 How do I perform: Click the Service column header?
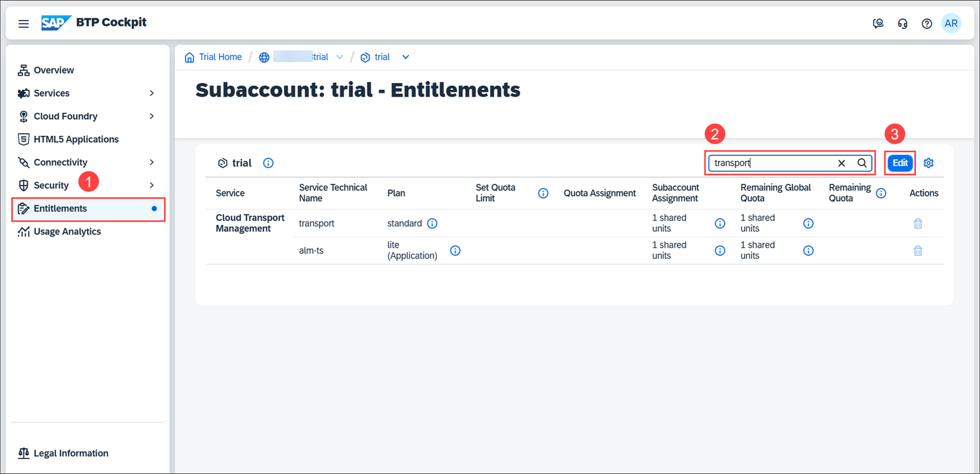click(x=230, y=193)
